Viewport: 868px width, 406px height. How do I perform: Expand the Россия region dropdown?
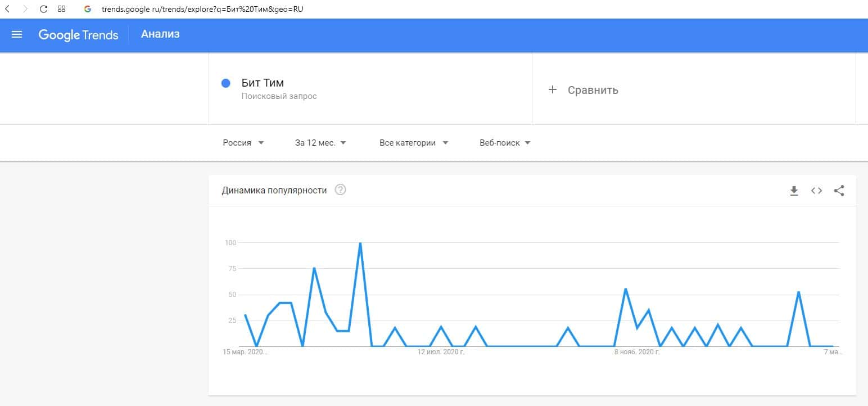[243, 143]
